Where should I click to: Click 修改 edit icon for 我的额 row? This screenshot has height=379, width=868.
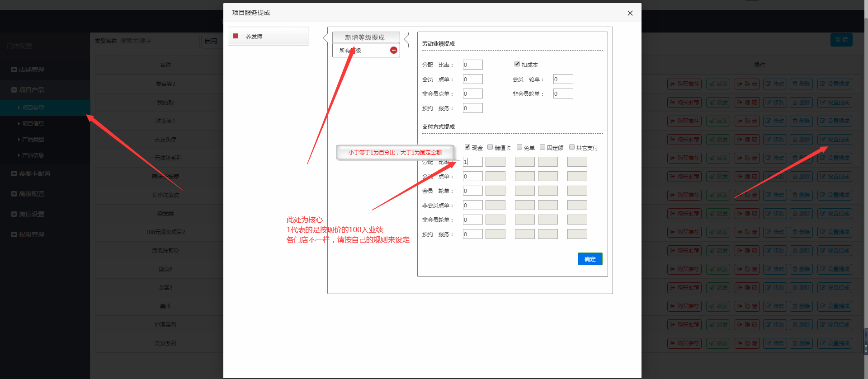point(775,103)
